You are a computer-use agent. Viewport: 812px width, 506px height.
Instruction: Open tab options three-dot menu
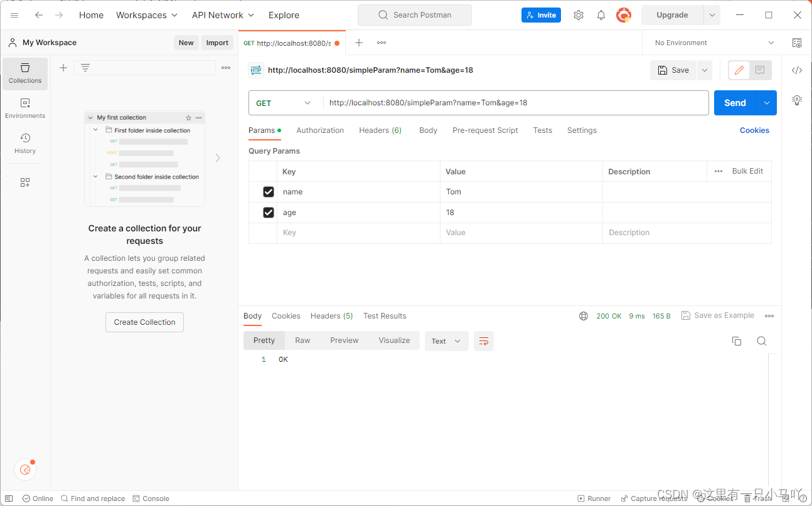[x=382, y=43]
